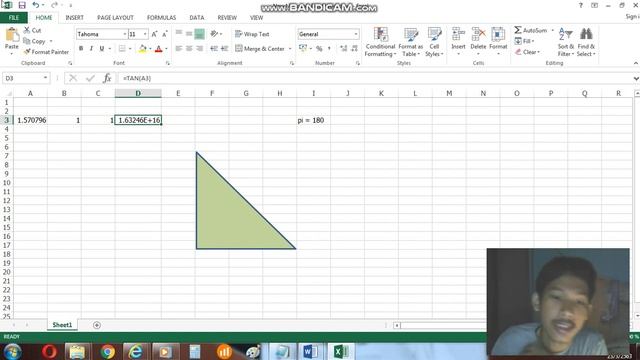
Task: Open Google Chrome from taskbar
Action: [108, 351]
